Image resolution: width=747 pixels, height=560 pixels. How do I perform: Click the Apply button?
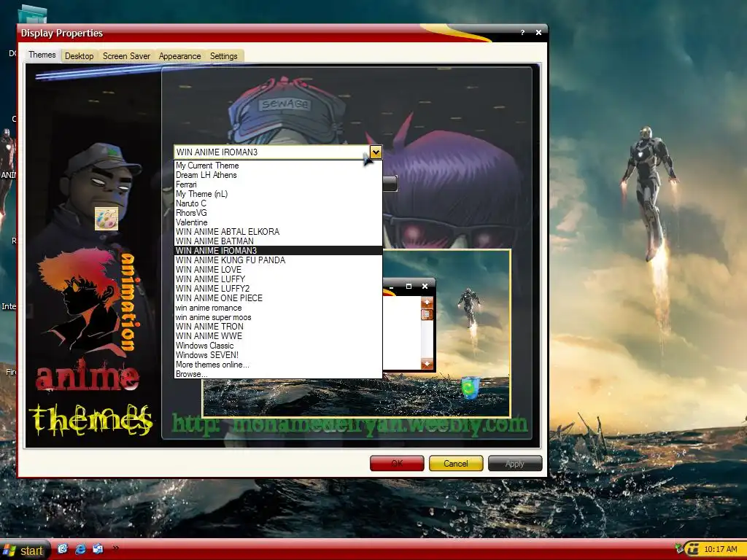pyautogui.click(x=515, y=463)
